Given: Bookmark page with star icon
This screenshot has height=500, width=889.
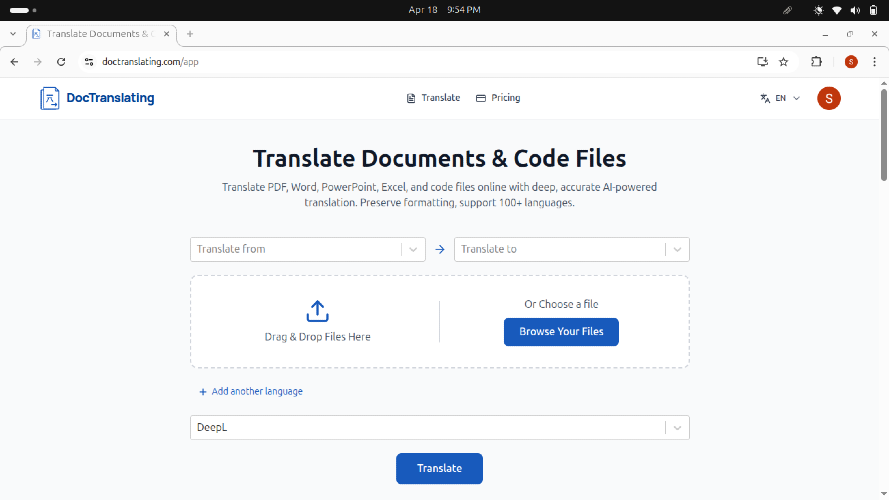Looking at the screenshot, I should tap(784, 62).
